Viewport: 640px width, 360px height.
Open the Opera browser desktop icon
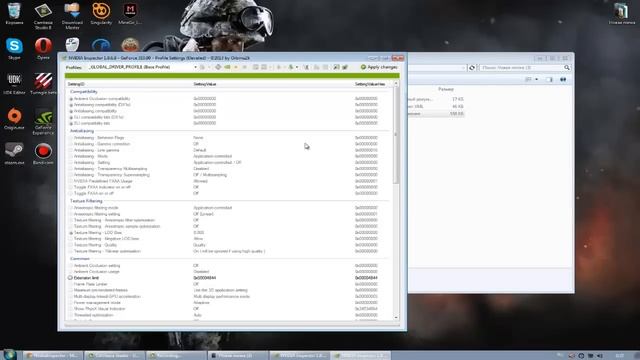[43, 49]
